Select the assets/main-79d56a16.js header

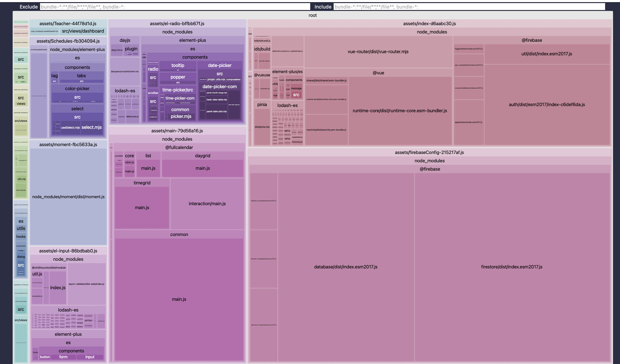(x=177, y=131)
